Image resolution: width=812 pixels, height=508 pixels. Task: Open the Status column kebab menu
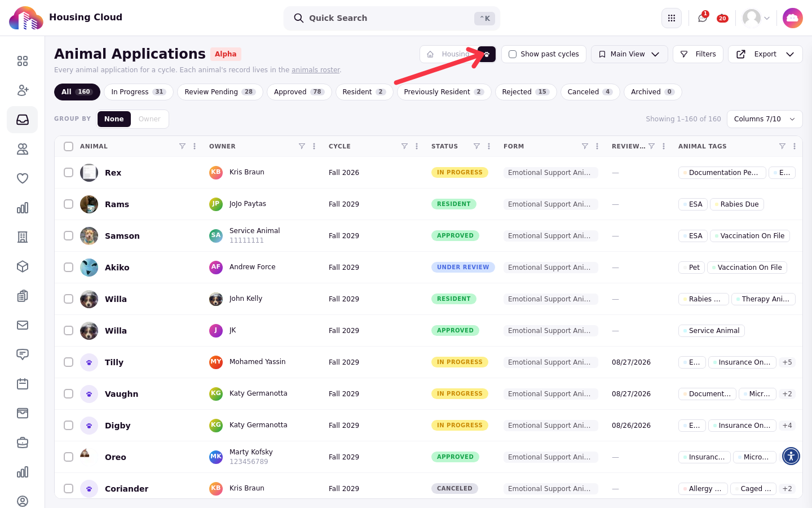[x=489, y=146]
